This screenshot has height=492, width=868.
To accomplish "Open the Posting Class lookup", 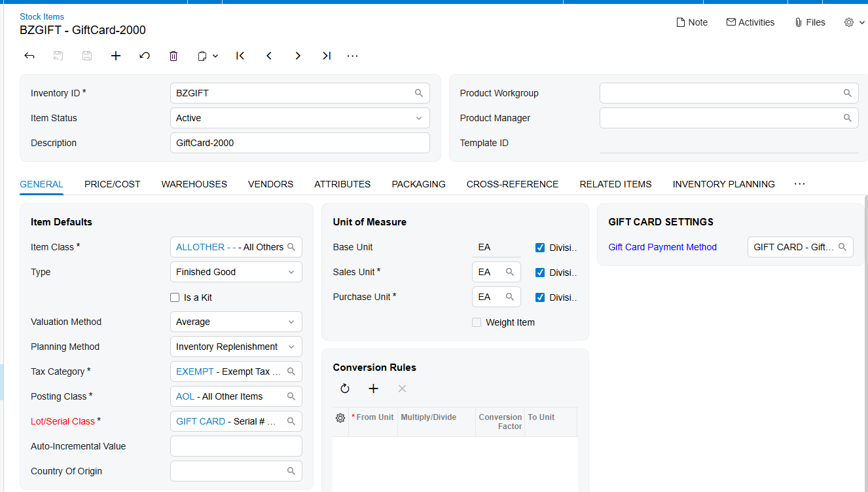I will [291, 396].
